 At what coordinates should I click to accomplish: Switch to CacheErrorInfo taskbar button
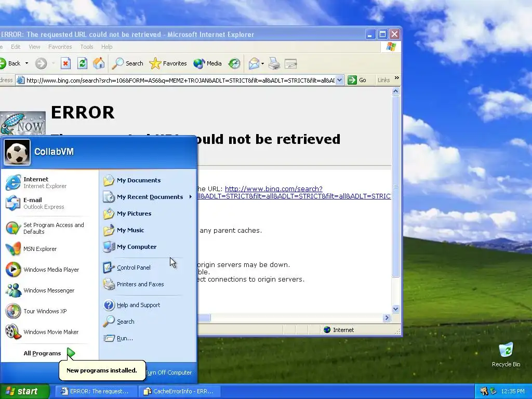[x=179, y=391]
